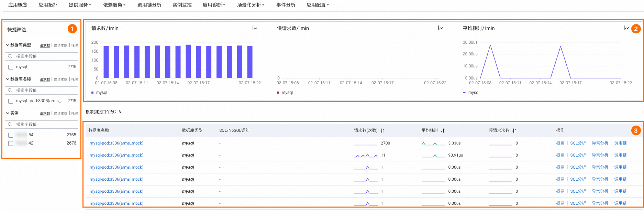644x213 pixels.
Task: Click SQL分析 in the last table row
Action: (578, 203)
